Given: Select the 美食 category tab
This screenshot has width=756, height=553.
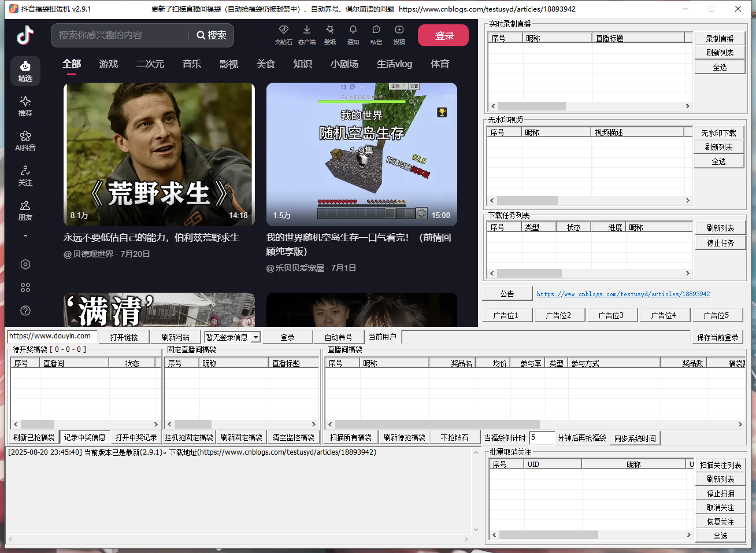Looking at the screenshot, I should [x=266, y=64].
